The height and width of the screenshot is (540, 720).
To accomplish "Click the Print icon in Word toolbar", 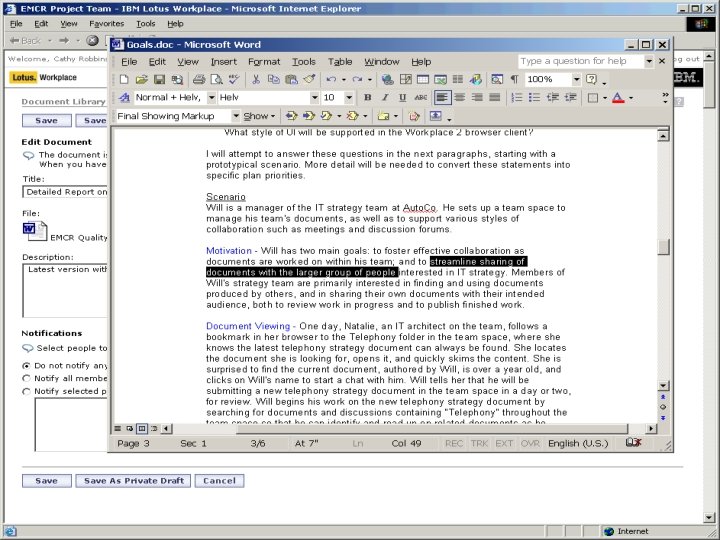I will pyautogui.click(x=199, y=79).
